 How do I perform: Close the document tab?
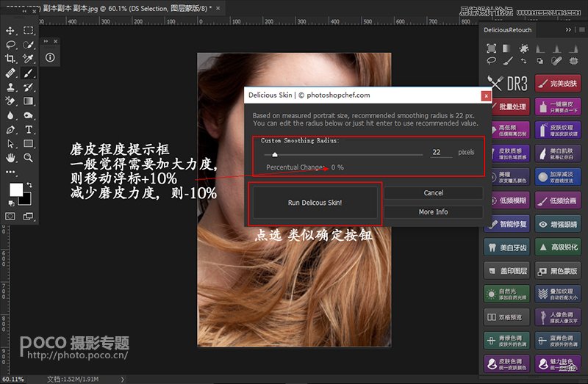coord(218,8)
